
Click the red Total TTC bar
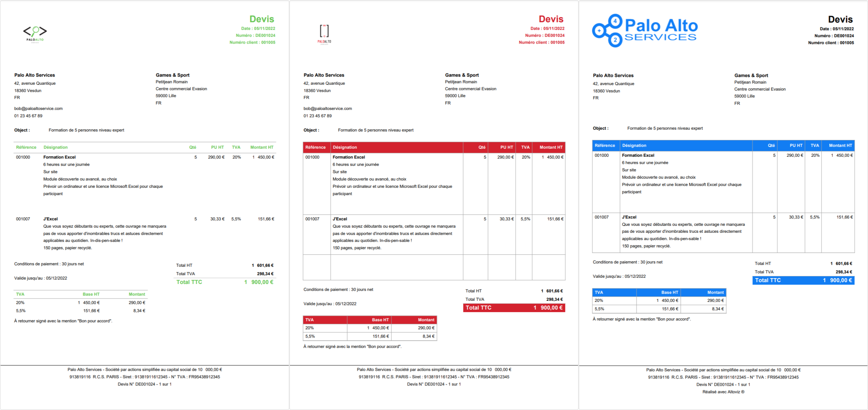[514, 308]
